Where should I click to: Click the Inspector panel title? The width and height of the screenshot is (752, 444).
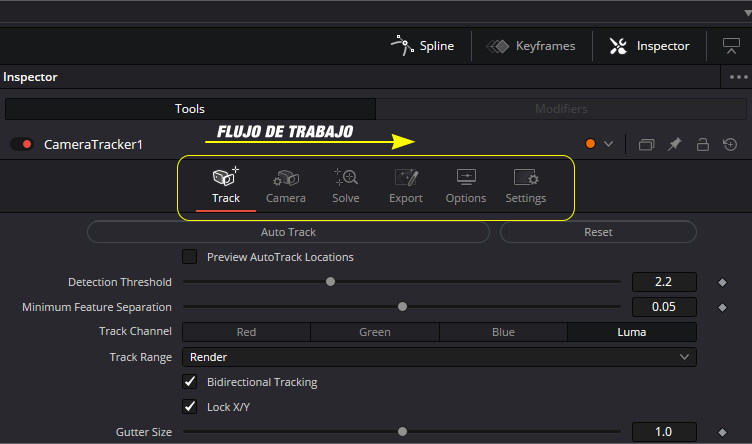tap(30, 77)
